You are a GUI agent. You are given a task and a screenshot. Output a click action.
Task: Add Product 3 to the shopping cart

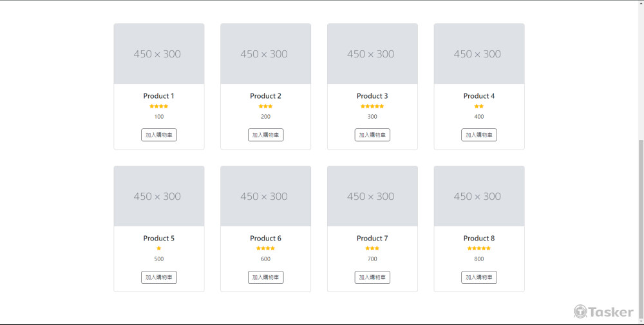coord(372,135)
